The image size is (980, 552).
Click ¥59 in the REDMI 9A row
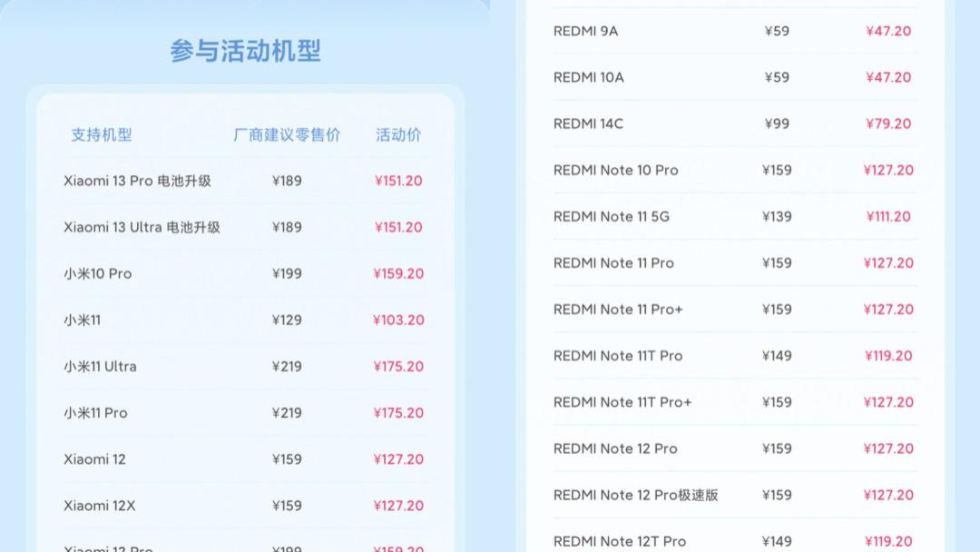777,31
